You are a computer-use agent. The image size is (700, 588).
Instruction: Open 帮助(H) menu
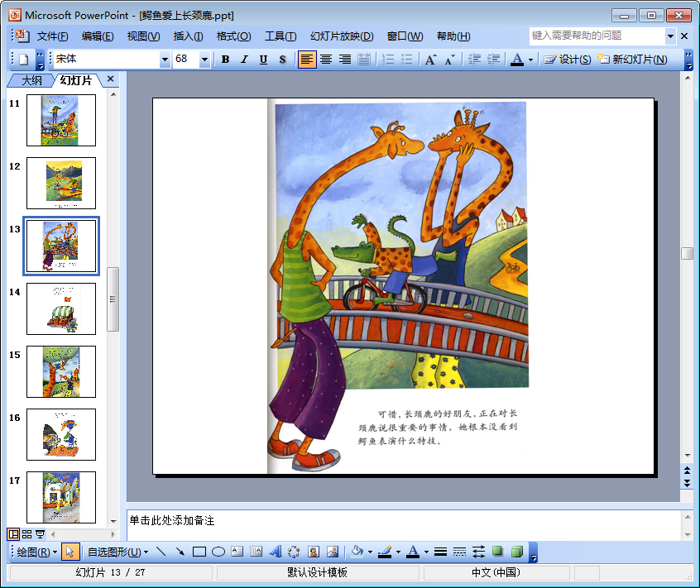pyautogui.click(x=453, y=36)
